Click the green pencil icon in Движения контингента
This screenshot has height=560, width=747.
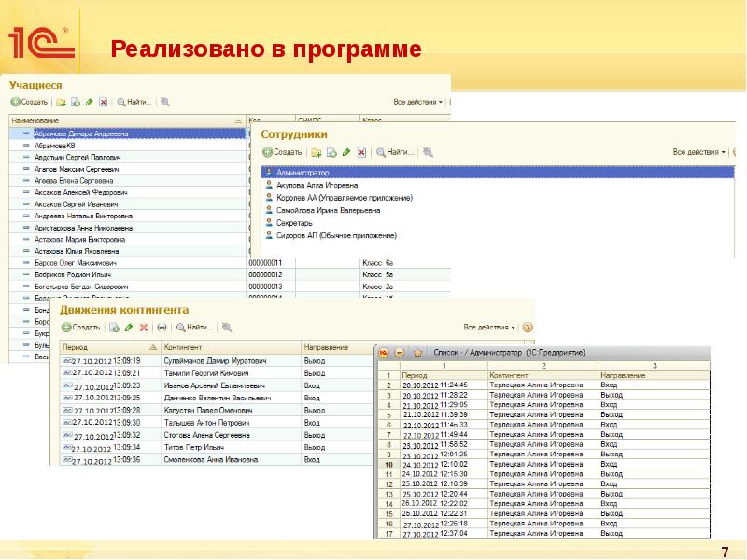[129, 328]
